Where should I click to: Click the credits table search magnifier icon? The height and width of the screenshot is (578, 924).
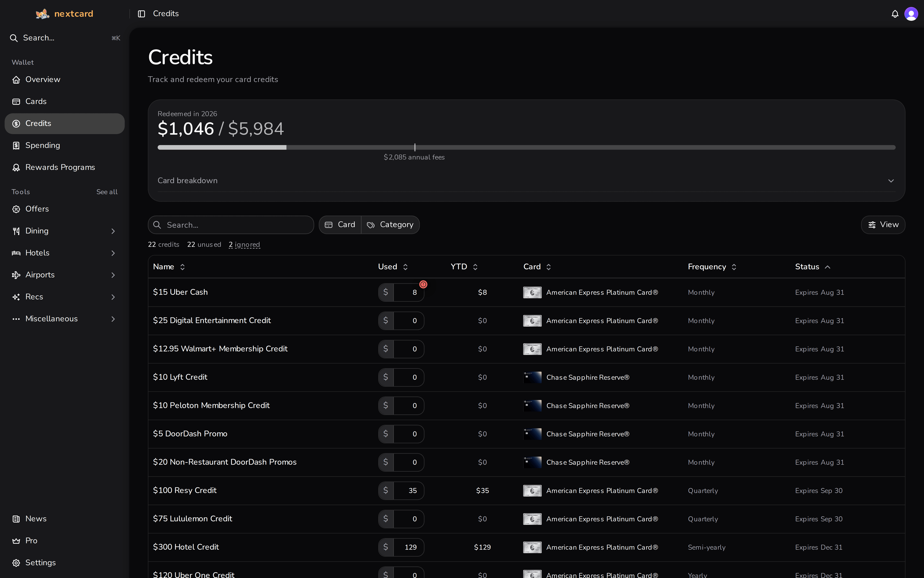157,225
